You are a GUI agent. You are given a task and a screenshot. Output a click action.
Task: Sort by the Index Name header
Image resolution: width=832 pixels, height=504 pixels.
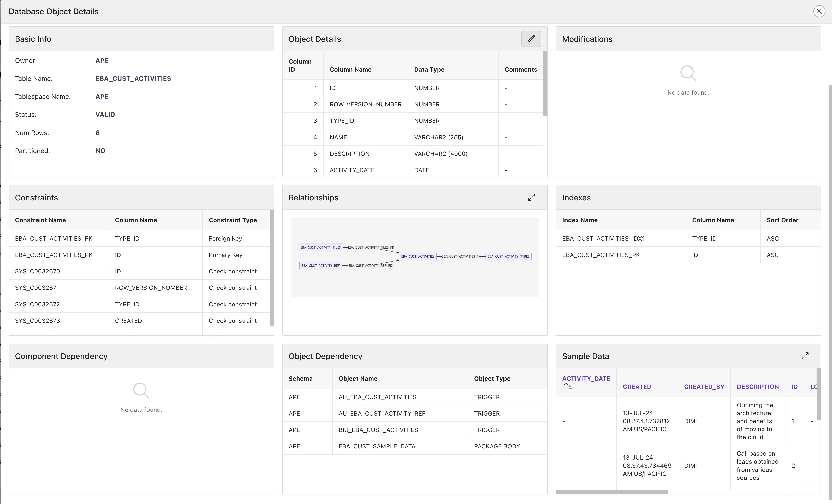pos(580,220)
